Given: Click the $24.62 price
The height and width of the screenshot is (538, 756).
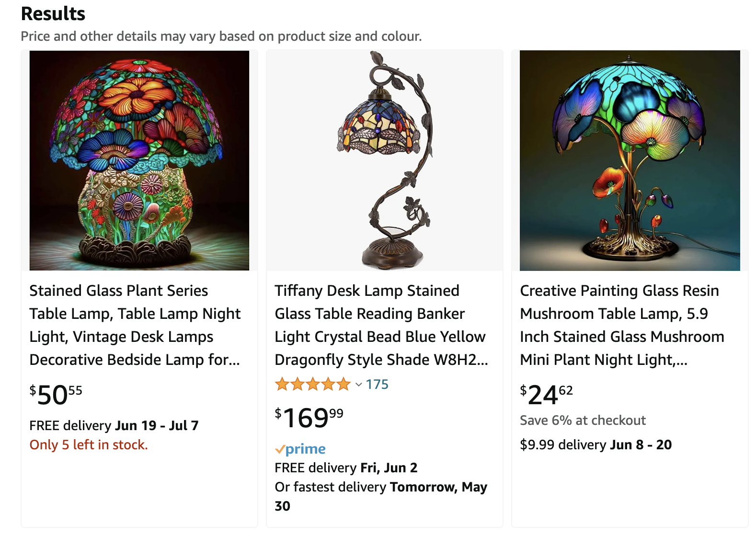Looking at the screenshot, I should tap(547, 395).
